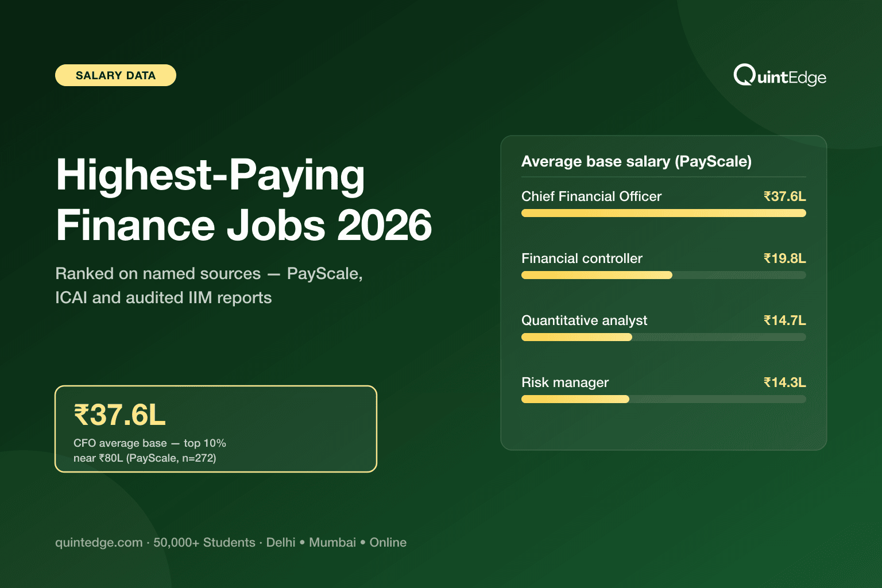882x588 pixels.
Task: Click the Quantitative analyst salary bar
Action: point(664,337)
